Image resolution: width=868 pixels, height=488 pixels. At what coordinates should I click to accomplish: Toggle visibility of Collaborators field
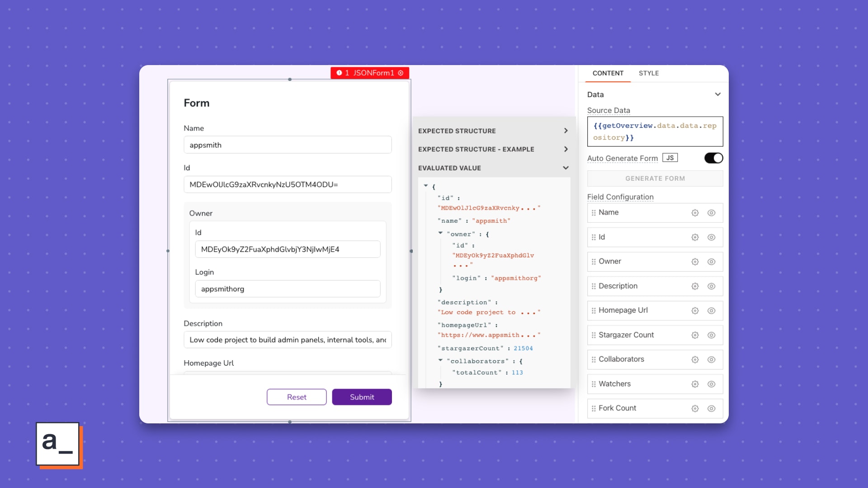pyautogui.click(x=711, y=359)
